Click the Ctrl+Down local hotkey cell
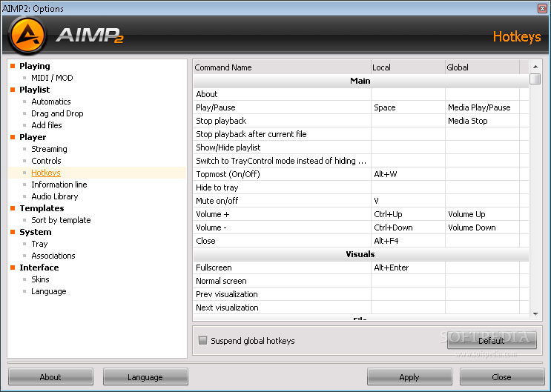The width and height of the screenshot is (551, 392). click(409, 227)
